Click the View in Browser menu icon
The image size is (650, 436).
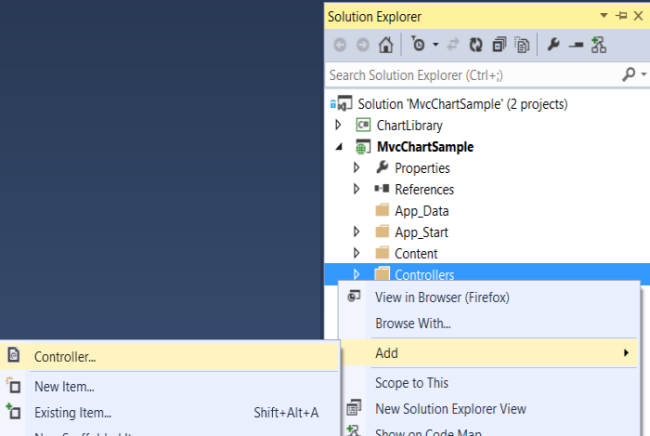(x=354, y=296)
